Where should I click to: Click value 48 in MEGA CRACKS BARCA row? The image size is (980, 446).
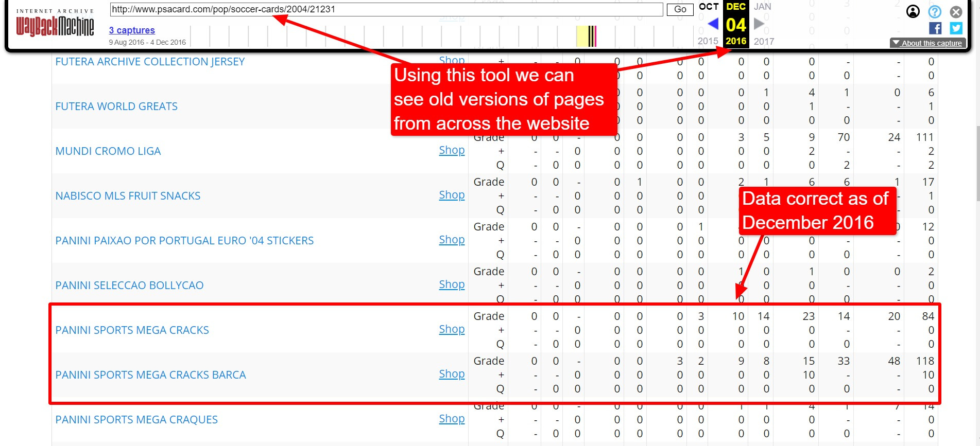pos(894,361)
